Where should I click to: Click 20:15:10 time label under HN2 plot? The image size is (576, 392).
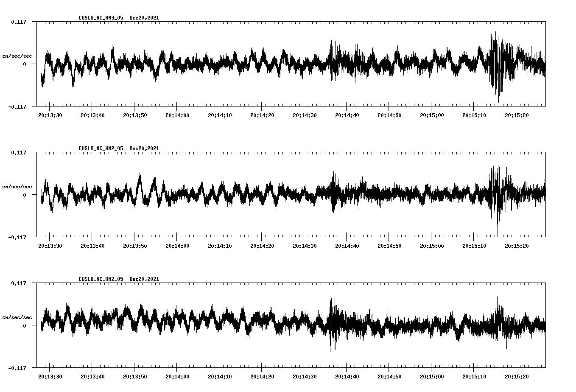[x=474, y=246]
